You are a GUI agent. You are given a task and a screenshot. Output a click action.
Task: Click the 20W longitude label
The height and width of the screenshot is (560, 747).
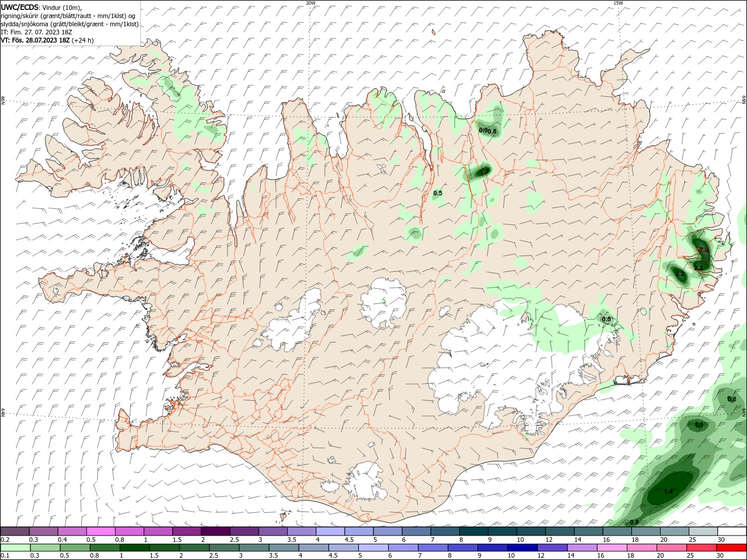(x=310, y=3)
